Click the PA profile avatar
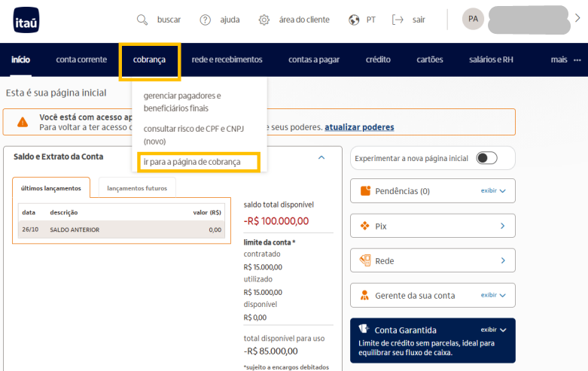Image resolution: width=588 pixels, height=371 pixels. pyautogui.click(x=473, y=19)
